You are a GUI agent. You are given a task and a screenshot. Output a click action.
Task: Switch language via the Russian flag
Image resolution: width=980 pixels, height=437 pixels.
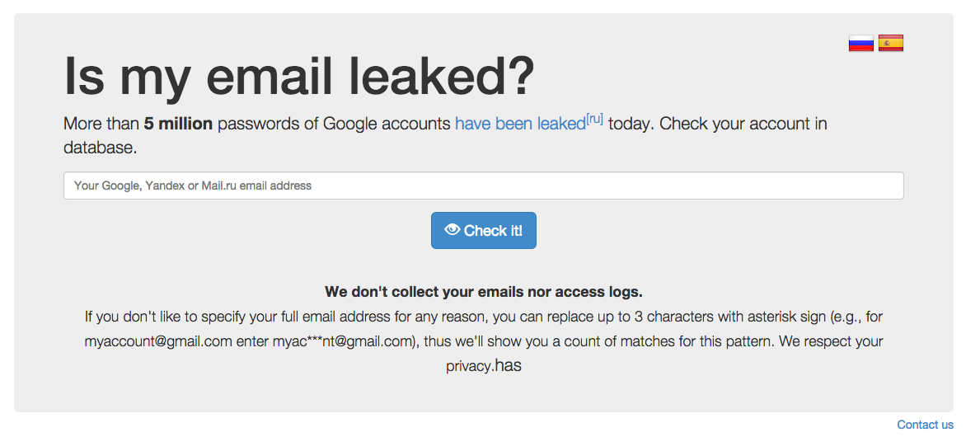tap(860, 43)
